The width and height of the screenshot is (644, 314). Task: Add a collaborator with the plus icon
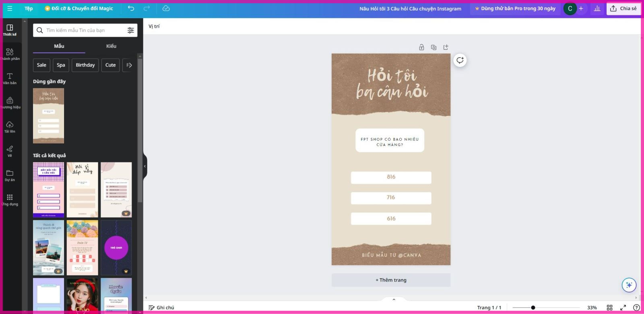[x=581, y=8]
